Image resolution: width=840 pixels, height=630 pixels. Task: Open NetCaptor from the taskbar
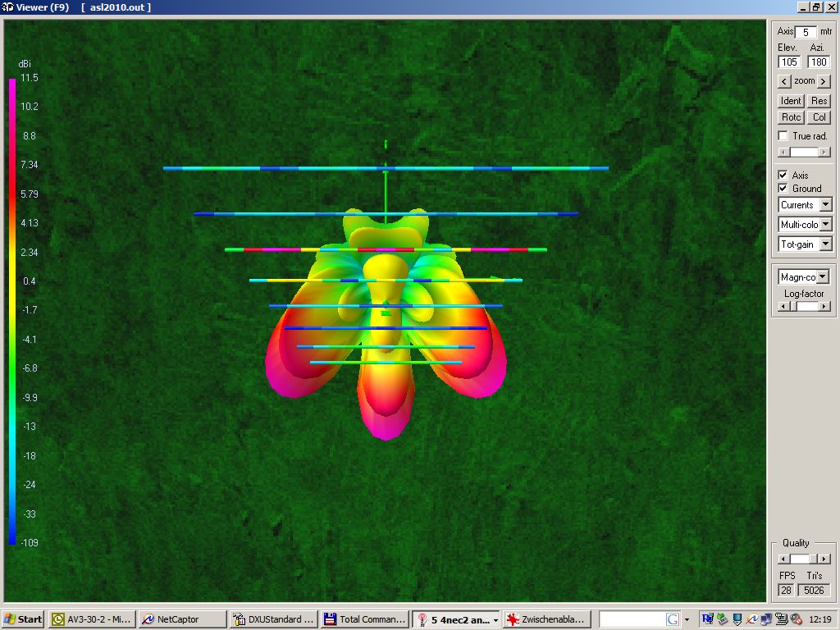[181, 619]
